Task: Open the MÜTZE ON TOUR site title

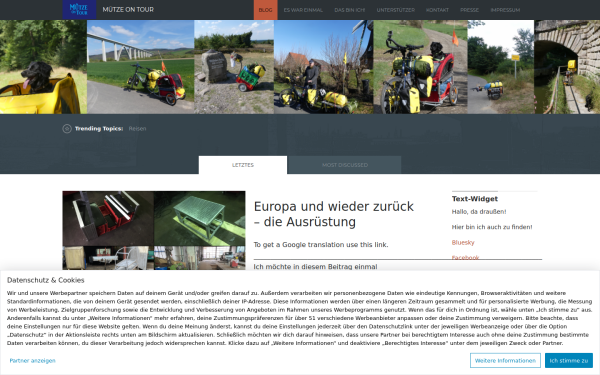Action: tap(128, 10)
